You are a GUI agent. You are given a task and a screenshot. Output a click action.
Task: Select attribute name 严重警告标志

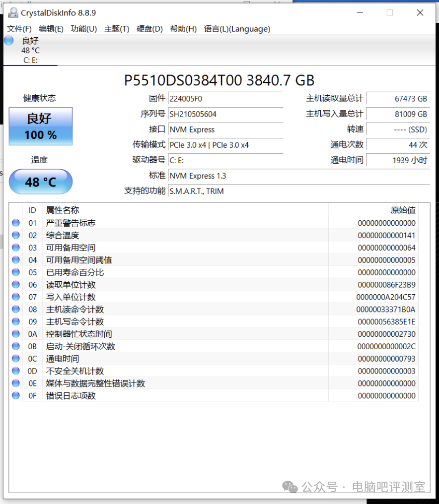pos(71,223)
